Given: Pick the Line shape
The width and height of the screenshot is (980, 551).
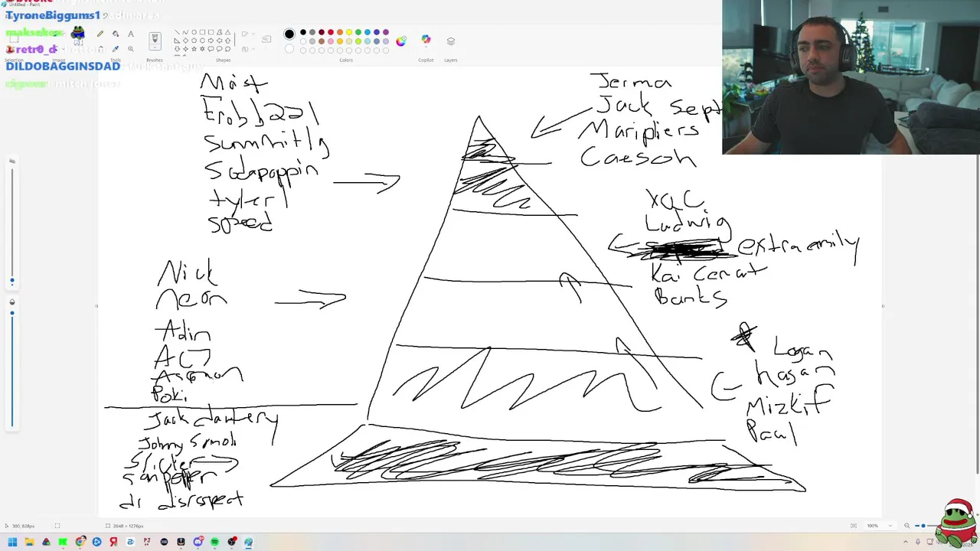Looking at the screenshot, I should coord(177,32).
